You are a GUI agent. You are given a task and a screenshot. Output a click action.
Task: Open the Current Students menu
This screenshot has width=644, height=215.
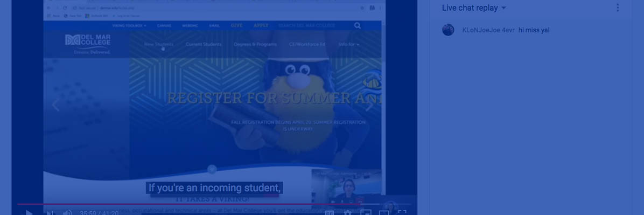point(204,44)
